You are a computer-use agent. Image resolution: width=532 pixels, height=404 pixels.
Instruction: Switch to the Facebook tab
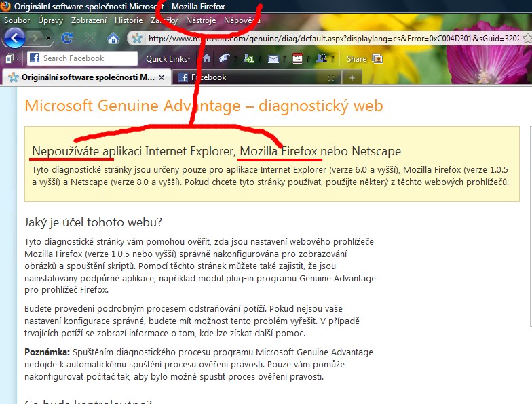point(256,77)
